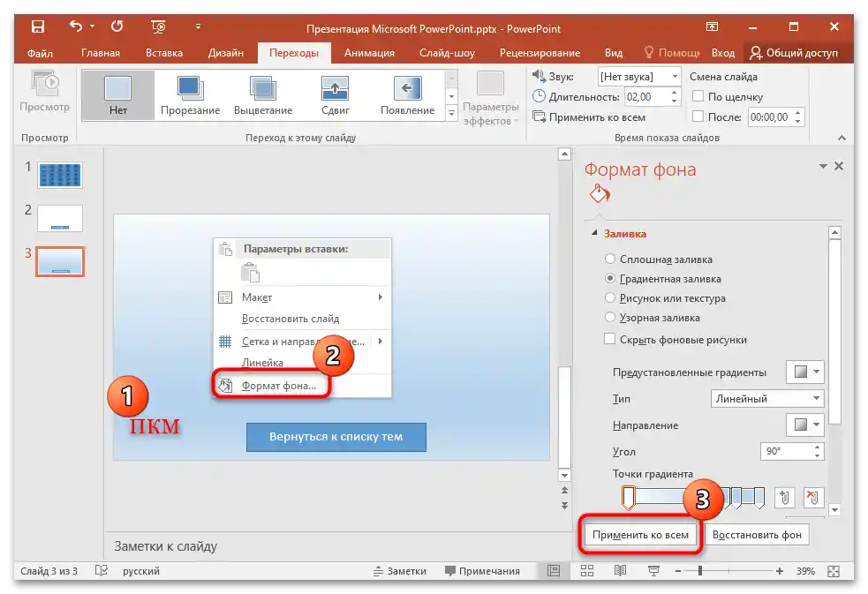Open the Дизайн tab
The image size is (868, 594).
tap(225, 53)
